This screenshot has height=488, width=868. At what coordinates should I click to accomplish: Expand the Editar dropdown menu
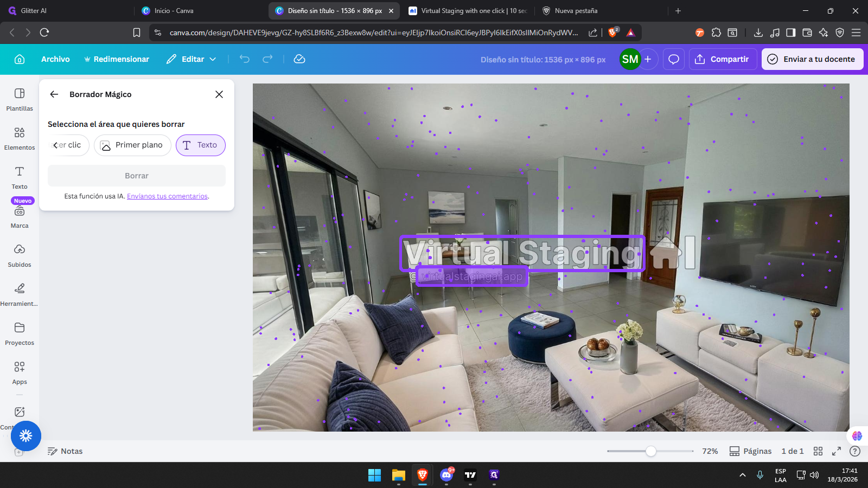tap(192, 59)
